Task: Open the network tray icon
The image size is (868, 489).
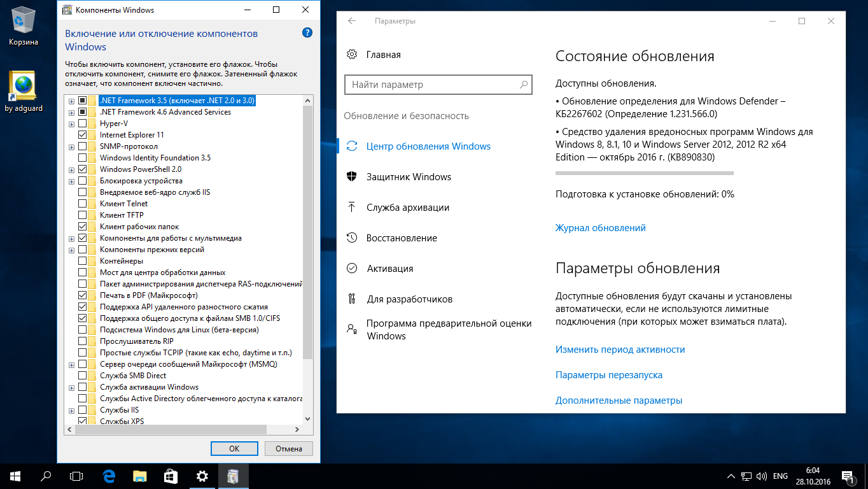Action: click(x=746, y=476)
